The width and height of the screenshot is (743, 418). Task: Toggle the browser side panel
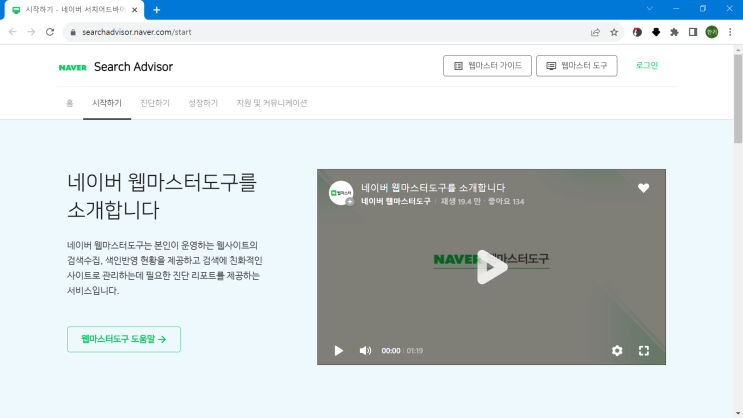(x=693, y=32)
